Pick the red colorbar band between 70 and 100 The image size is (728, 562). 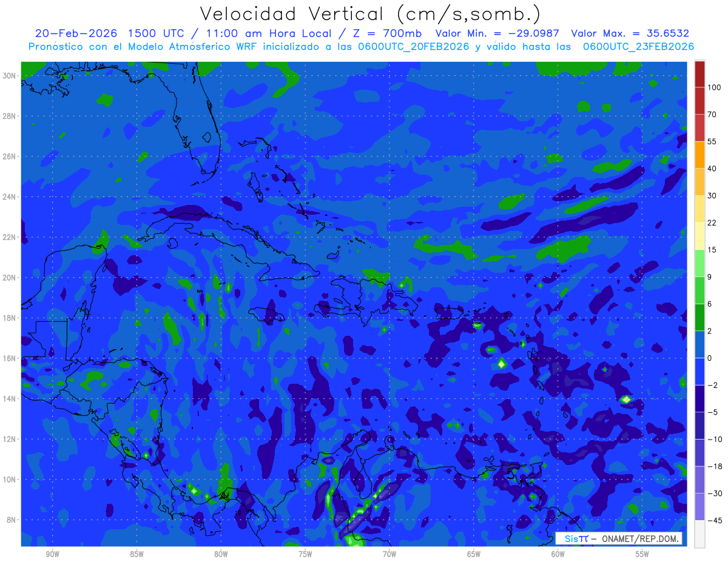699,101
